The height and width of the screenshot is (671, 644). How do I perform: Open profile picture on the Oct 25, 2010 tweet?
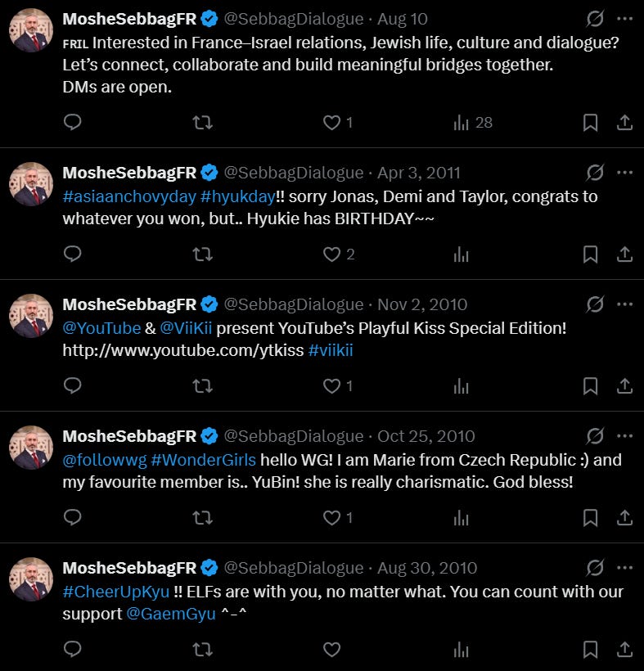31,447
